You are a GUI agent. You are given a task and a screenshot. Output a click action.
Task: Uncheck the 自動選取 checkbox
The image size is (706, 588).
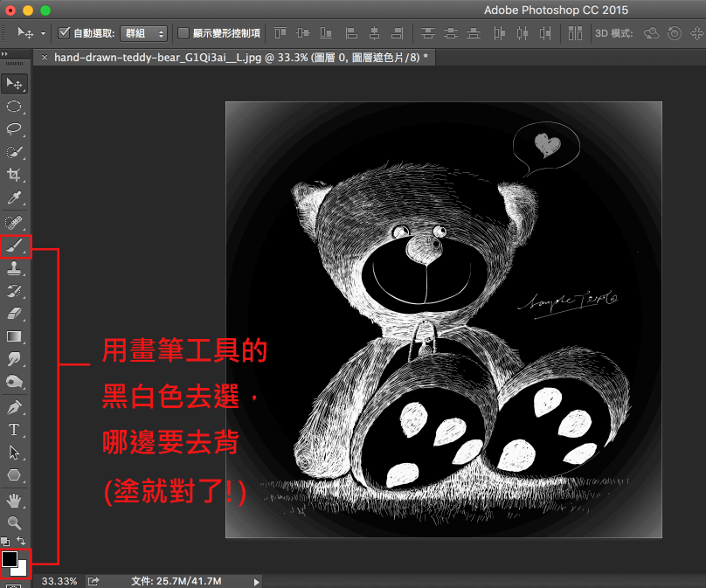[64, 33]
